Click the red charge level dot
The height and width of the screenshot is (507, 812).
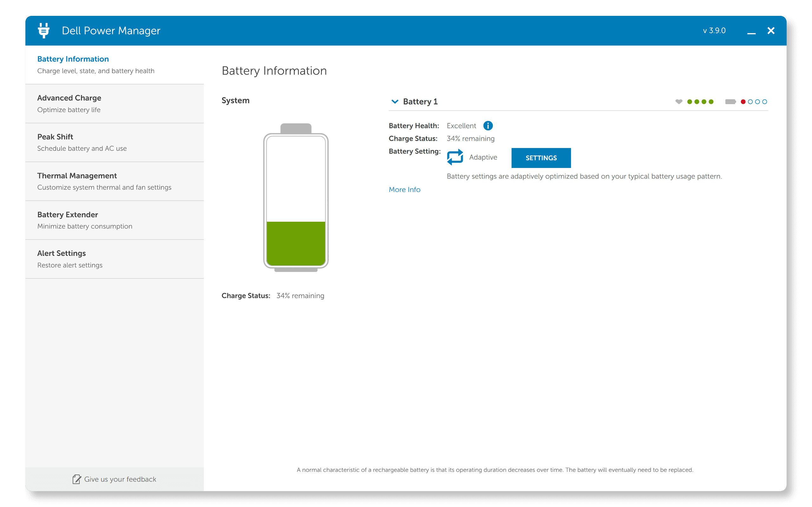[x=743, y=102]
